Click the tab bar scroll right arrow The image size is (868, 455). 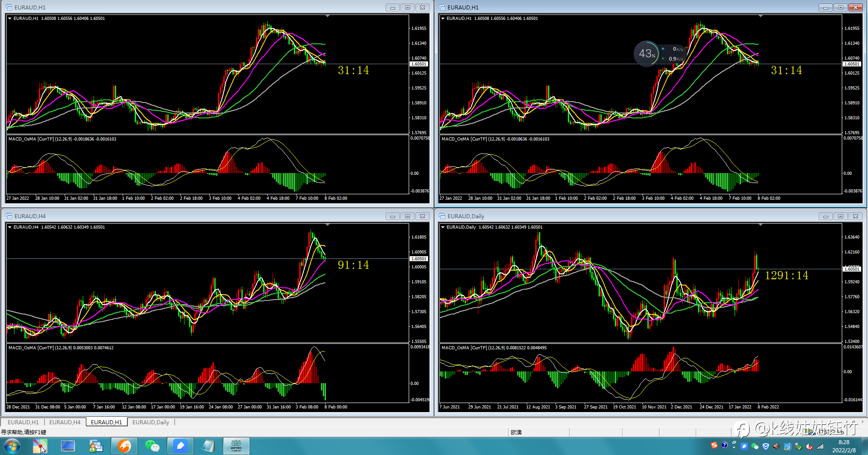point(863,422)
